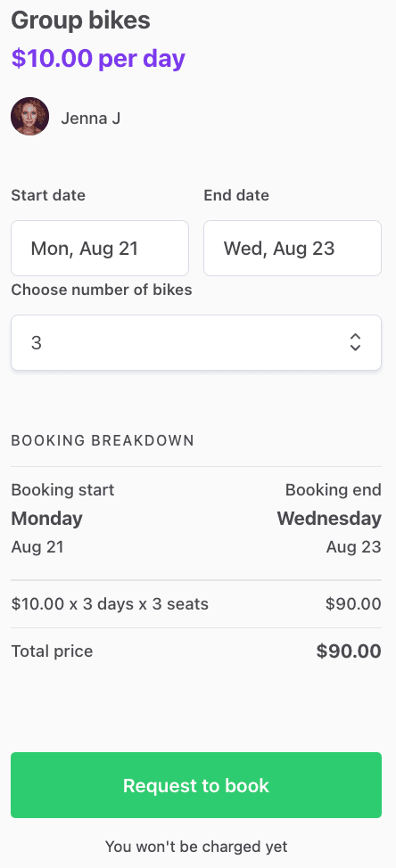Open the End date field showing Wed, Aug 23

tap(293, 248)
